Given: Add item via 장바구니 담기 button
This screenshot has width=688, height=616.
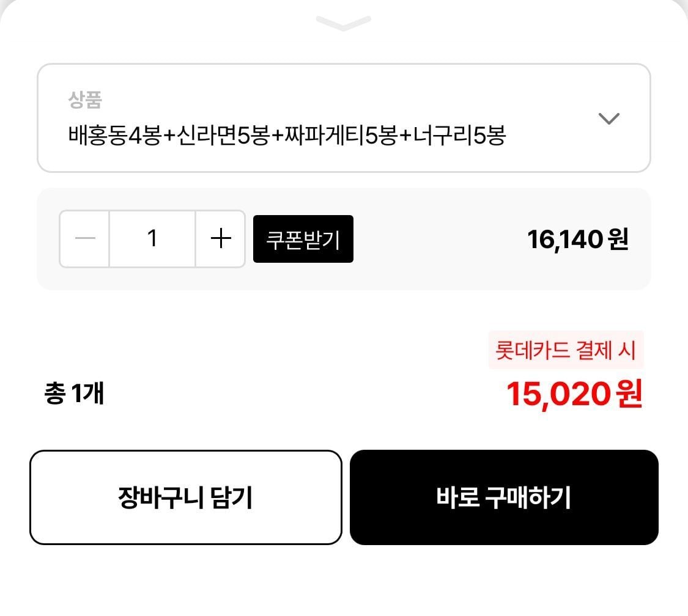Looking at the screenshot, I should pos(185,497).
